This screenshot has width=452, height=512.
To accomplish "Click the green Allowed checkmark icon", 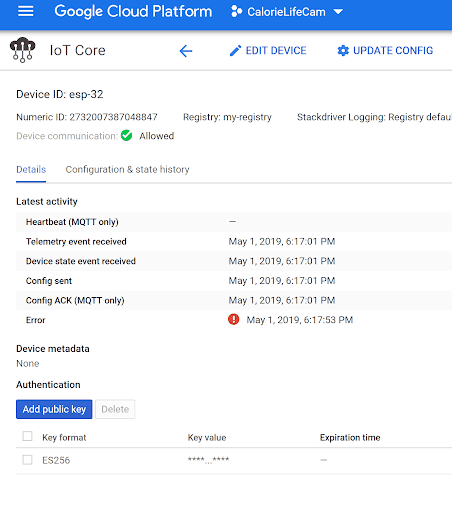I will pos(126,136).
